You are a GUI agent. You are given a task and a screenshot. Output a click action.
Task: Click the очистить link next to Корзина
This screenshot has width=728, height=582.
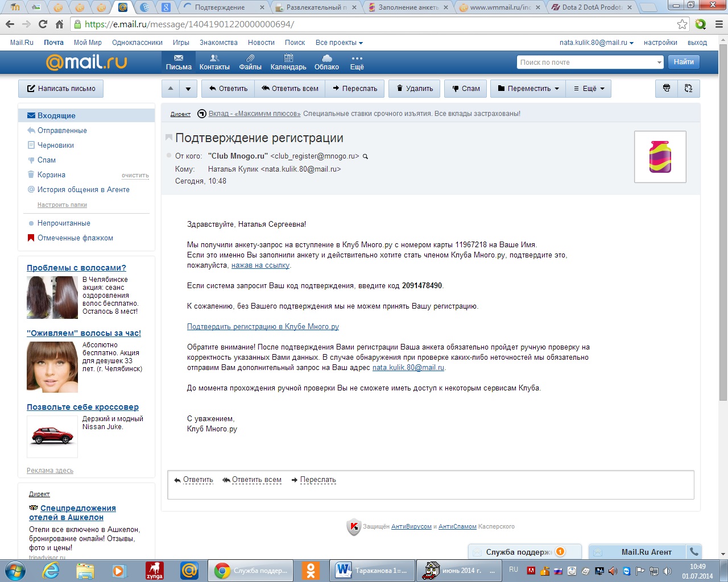tap(135, 176)
